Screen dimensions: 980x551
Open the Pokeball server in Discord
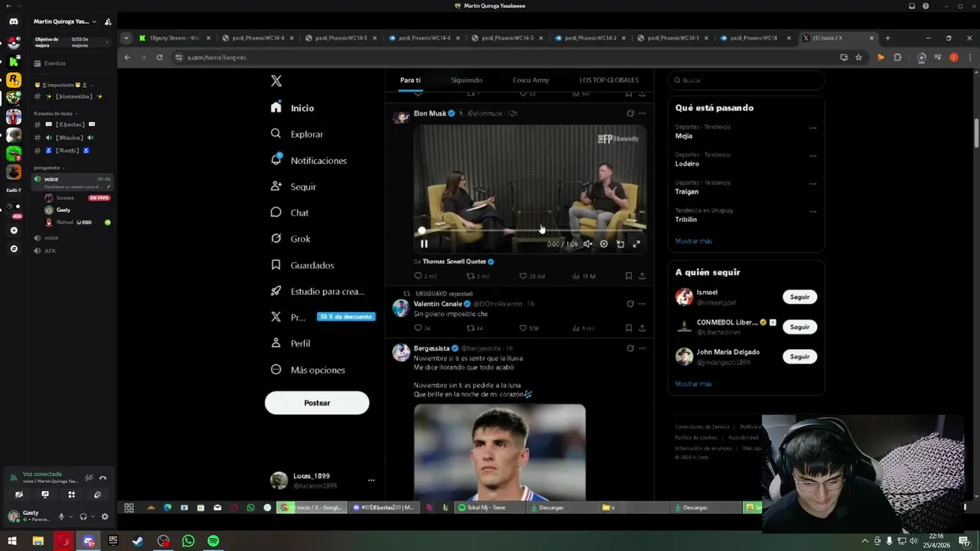(x=13, y=43)
